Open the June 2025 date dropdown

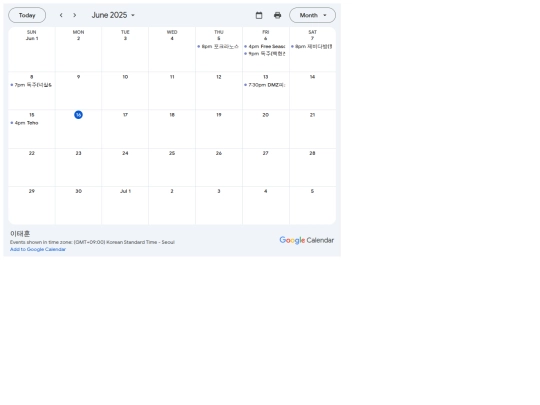click(113, 15)
